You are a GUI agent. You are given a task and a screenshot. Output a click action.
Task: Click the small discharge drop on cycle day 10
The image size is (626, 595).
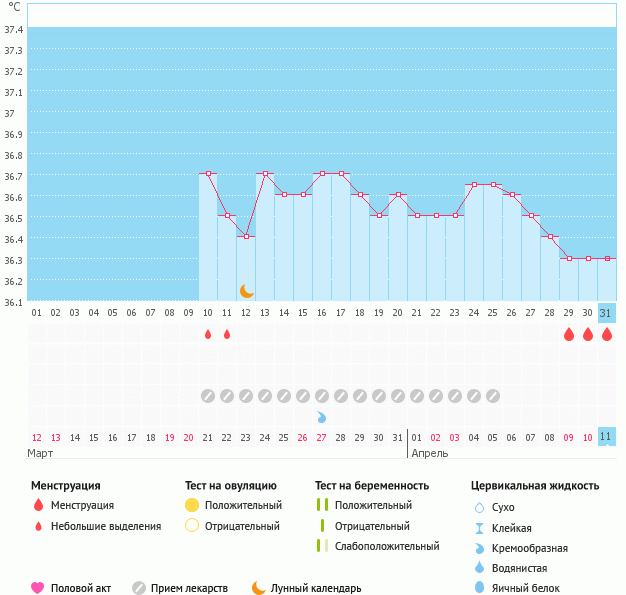pos(208,334)
